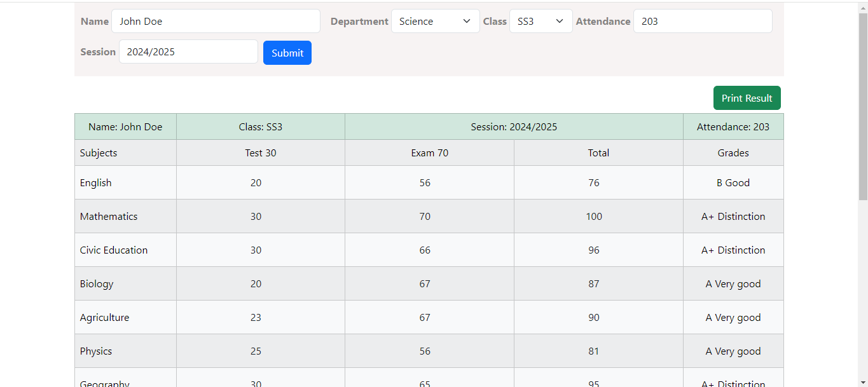The height and width of the screenshot is (387, 868).
Task: Click the Exam 70 column header
Action: point(429,153)
